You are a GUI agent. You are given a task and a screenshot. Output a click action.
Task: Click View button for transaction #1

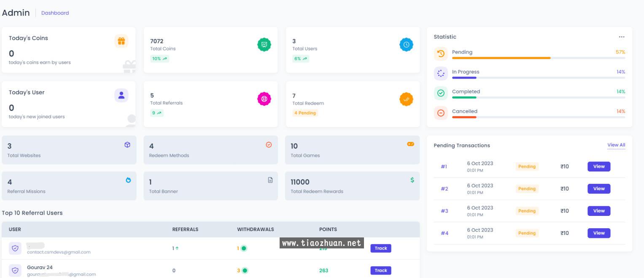[598, 166]
